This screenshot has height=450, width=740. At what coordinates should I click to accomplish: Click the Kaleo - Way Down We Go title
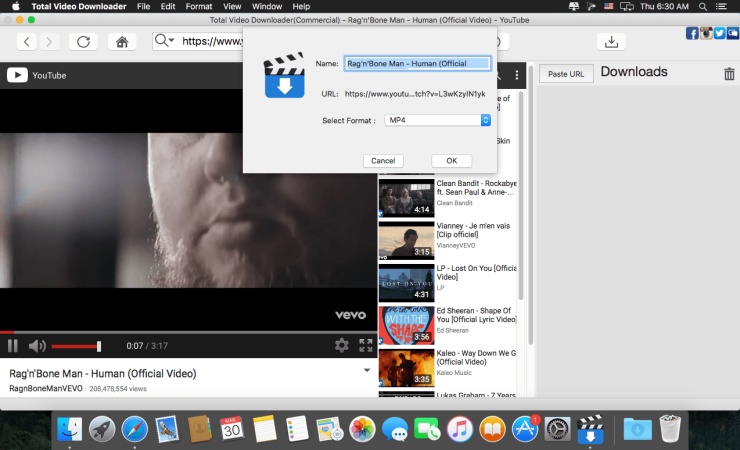point(476,358)
